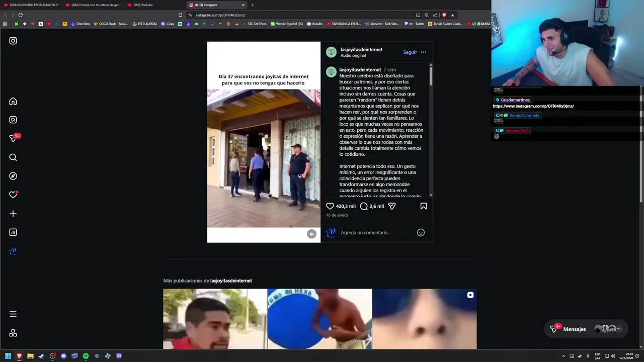Open Spotify from the taskbar
Screen dimensions: 644x362
(x=86, y=356)
